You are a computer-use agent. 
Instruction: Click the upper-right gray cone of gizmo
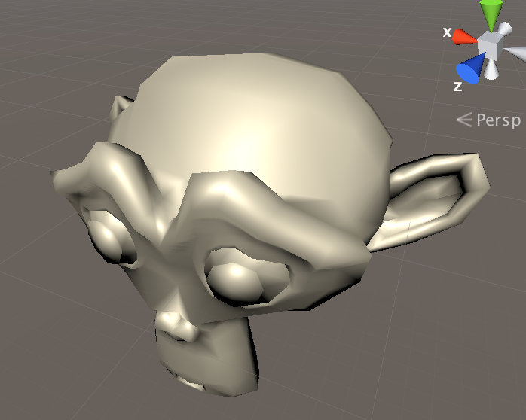tap(503, 29)
